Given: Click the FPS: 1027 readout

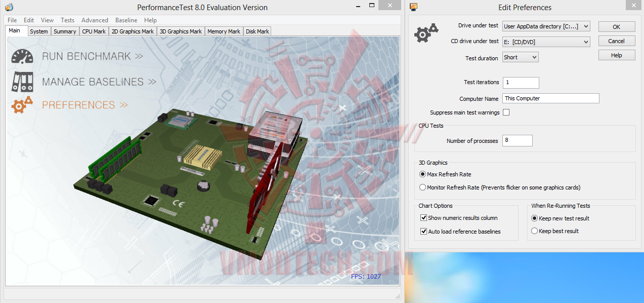Looking at the screenshot, I should (366, 276).
